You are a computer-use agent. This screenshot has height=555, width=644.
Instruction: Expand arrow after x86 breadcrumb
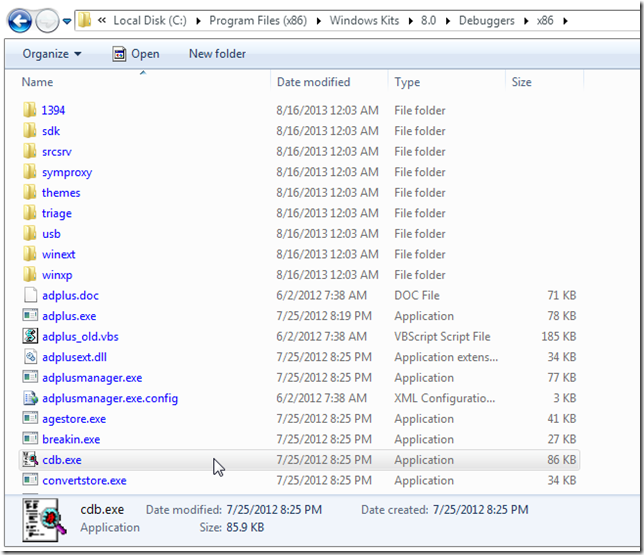[566, 21]
